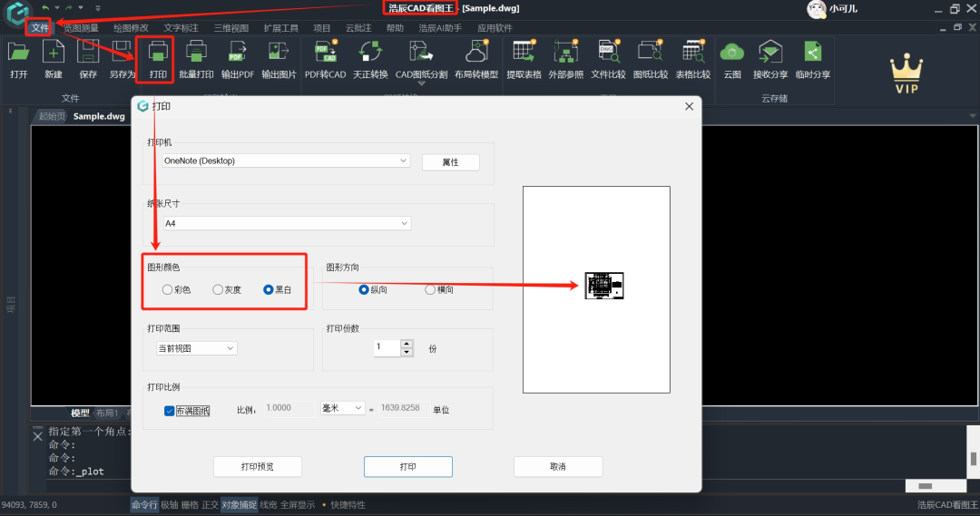The image size is (980, 516).
Task: Click the 布局转模型 icon
Action: [476, 52]
